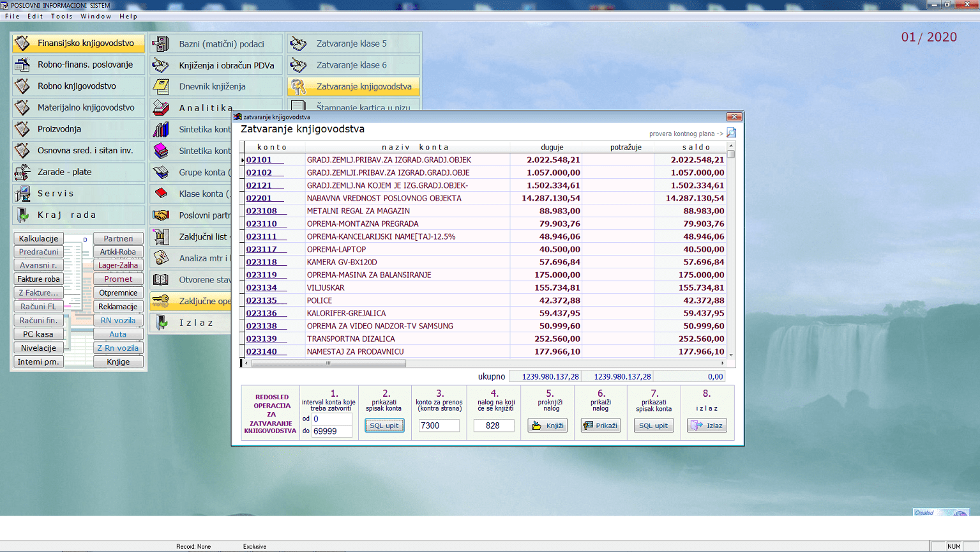The image size is (980, 552).
Task: Open account link 02101
Action: click(x=259, y=160)
